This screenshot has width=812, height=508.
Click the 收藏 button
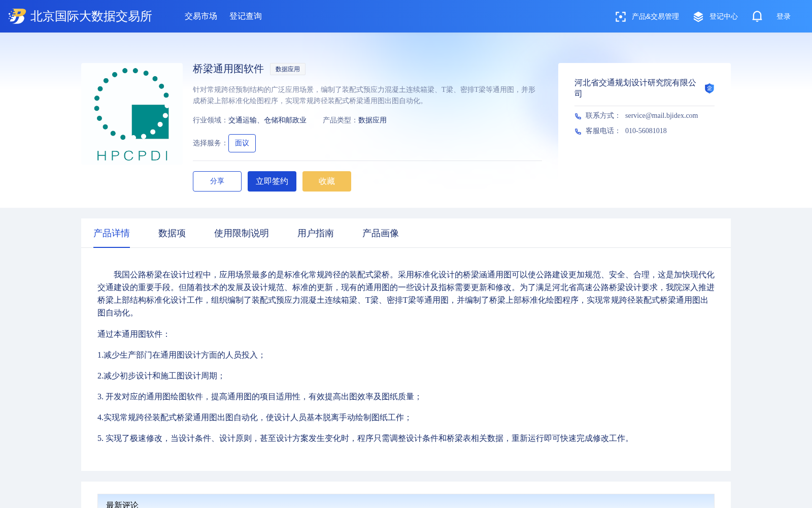327,181
